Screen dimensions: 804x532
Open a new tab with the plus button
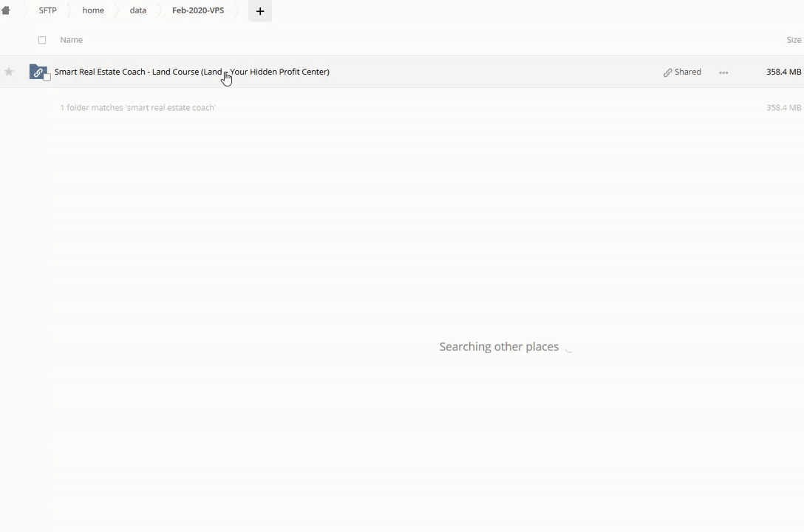[x=260, y=11]
